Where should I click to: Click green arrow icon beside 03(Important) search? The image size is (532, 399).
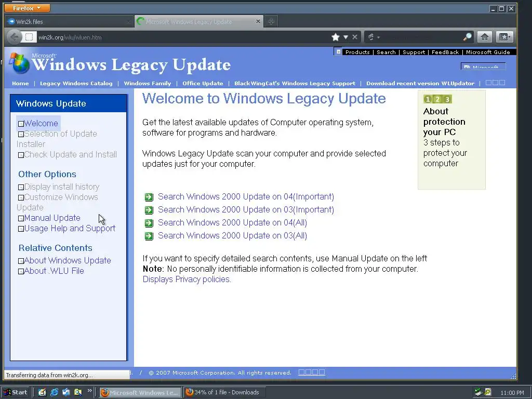point(149,210)
